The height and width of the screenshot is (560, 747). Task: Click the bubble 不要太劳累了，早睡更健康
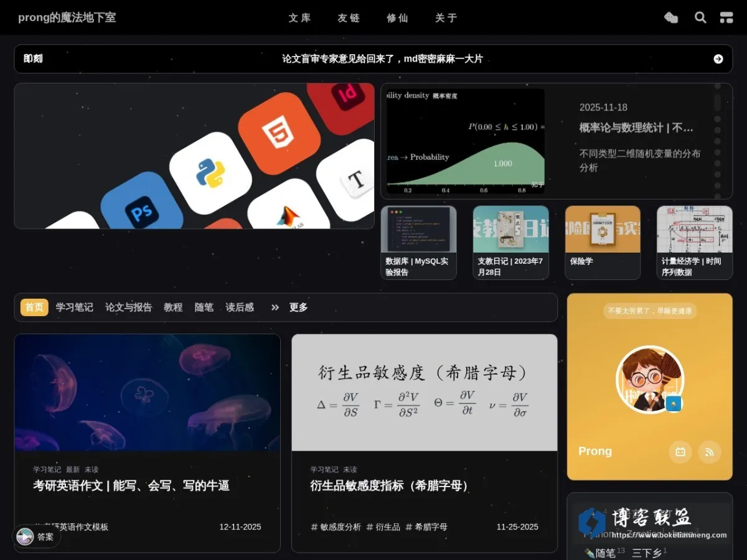[650, 310]
